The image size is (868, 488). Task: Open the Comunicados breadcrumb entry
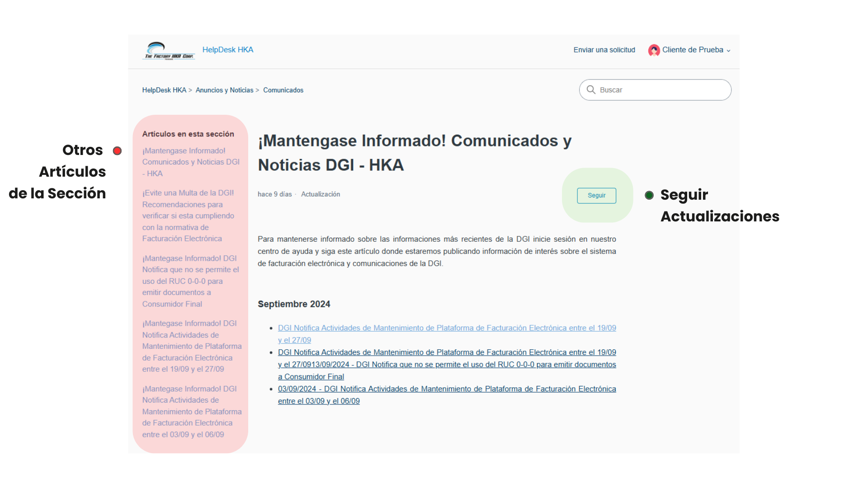[x=283, y=90]
